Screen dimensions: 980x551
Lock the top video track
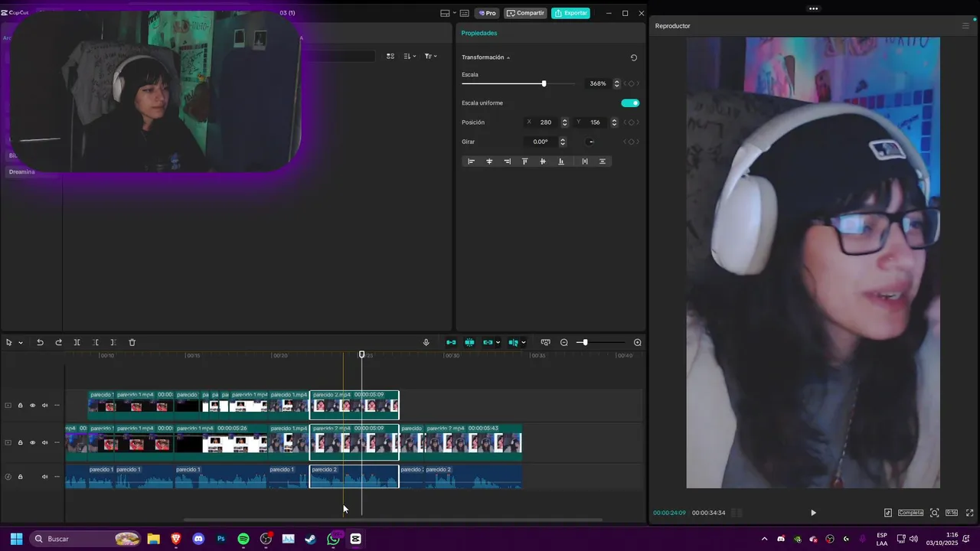coord(21,406)
